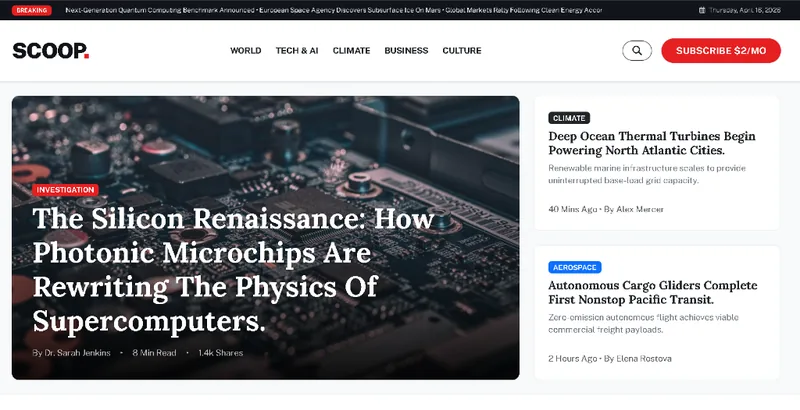800x410 pixels.
Task: Open the search icon button
Action: 637,50
